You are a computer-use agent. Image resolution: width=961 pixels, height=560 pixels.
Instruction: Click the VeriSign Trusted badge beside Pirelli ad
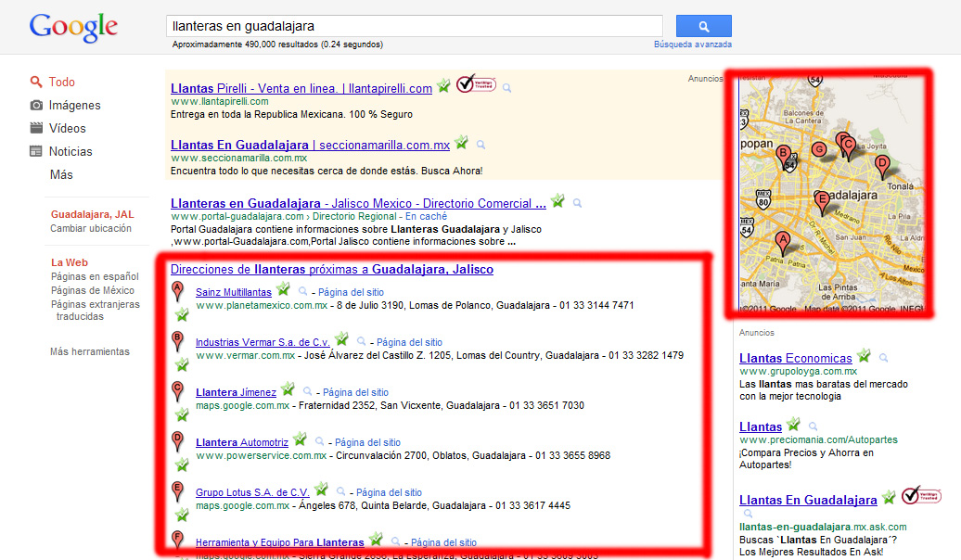476,84
